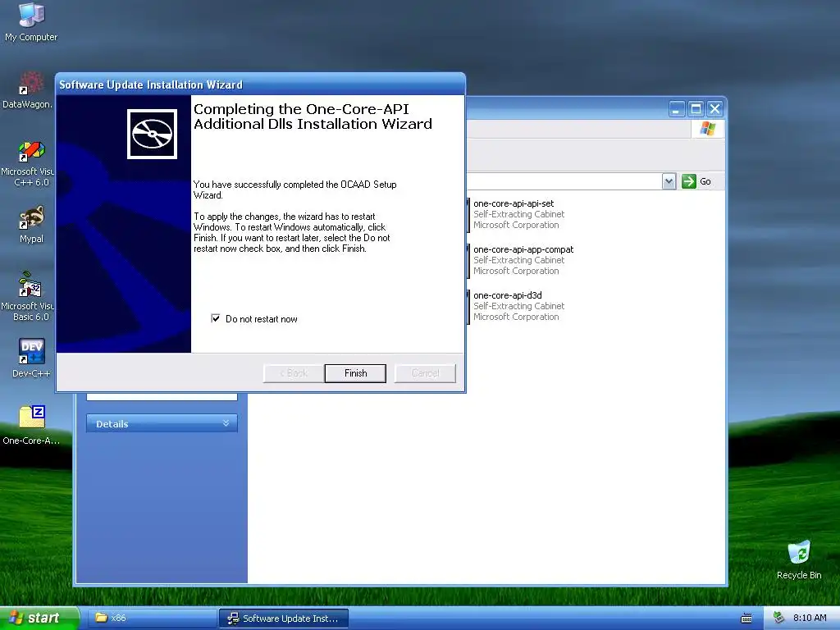
Task: Click the Windows flag logo in Explorer
Action: (708, 129)
